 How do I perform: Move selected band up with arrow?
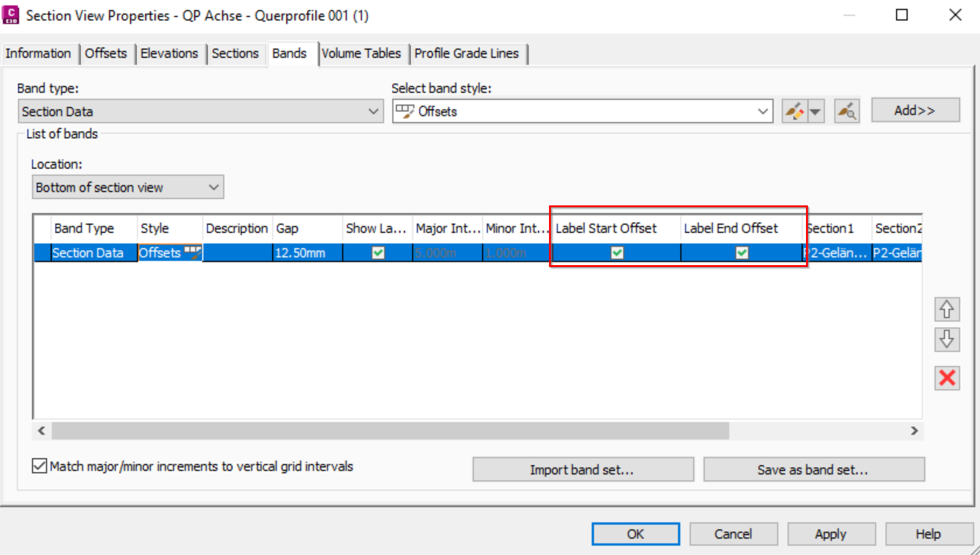946,309
